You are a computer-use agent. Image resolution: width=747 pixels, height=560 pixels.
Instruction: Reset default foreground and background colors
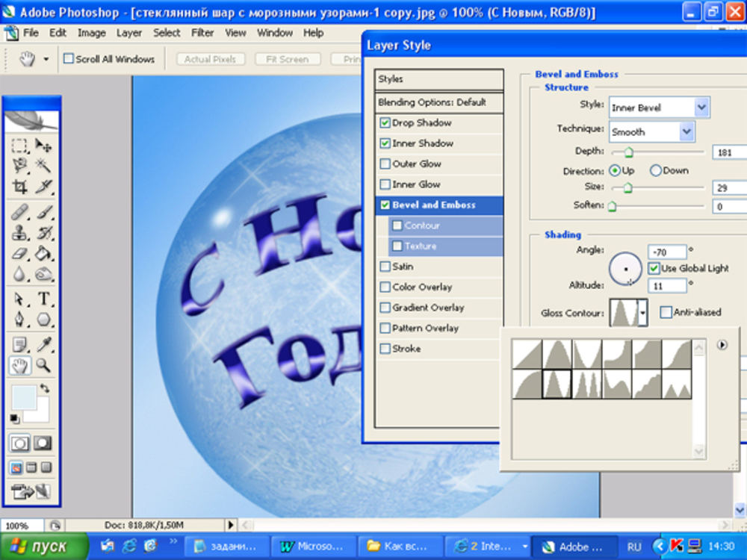click(x=15, y=419)
